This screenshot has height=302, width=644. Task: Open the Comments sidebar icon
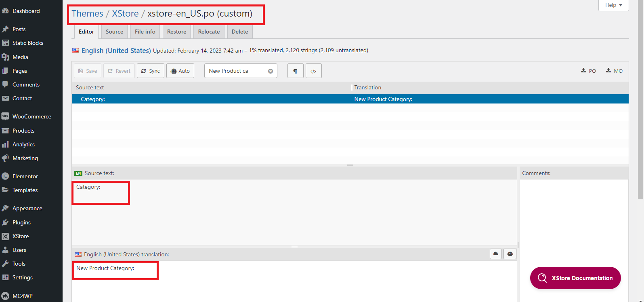tap(5, 84)
